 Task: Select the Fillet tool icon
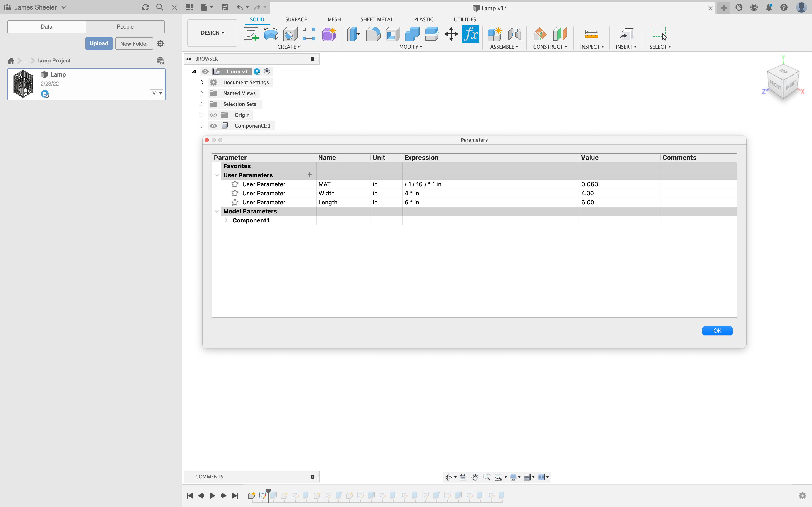click(373, 34)
